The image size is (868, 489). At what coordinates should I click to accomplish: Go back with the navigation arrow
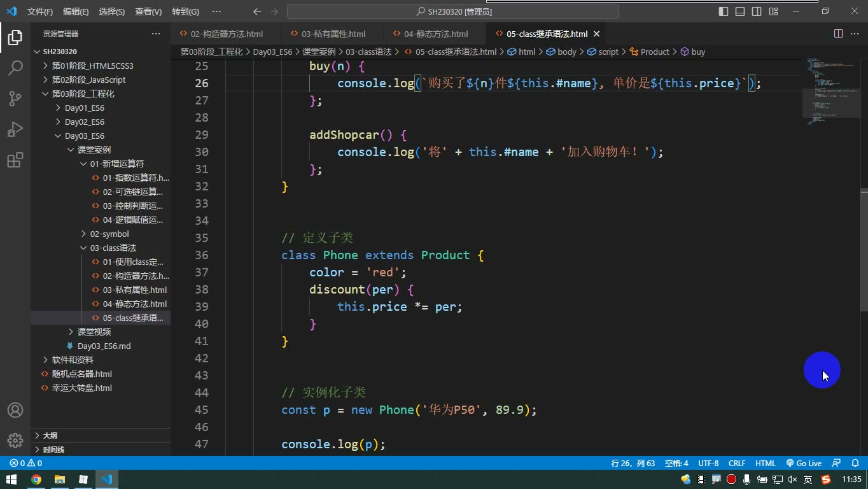257,11
